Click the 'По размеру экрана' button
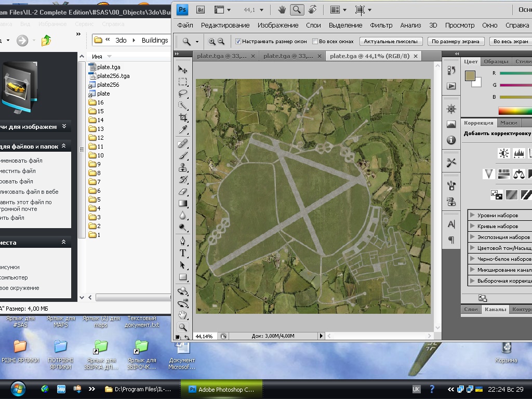The width and height of the screenshot is (532, 399). point(456,42)
